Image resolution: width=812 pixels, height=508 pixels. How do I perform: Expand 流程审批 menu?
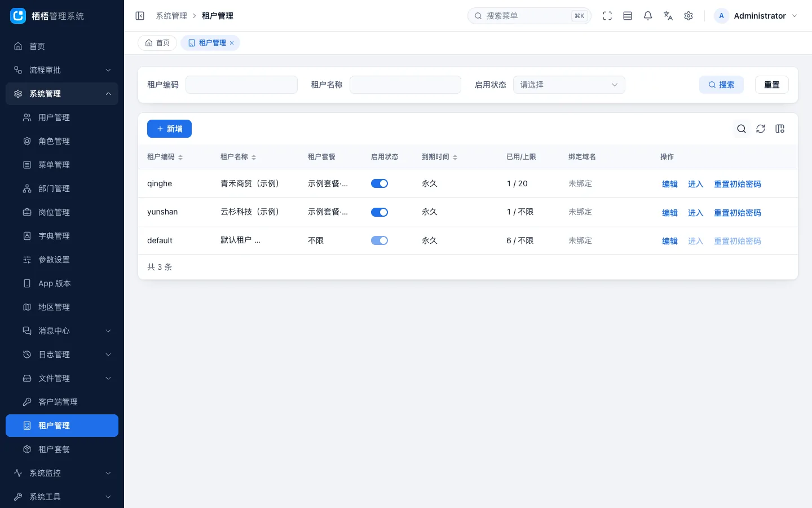coord(62,70)
